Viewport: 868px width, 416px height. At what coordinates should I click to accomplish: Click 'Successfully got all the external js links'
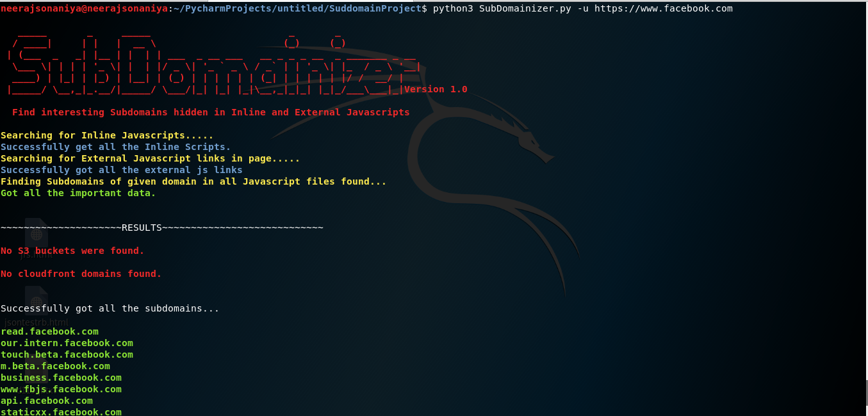click(x=122, y=170)
